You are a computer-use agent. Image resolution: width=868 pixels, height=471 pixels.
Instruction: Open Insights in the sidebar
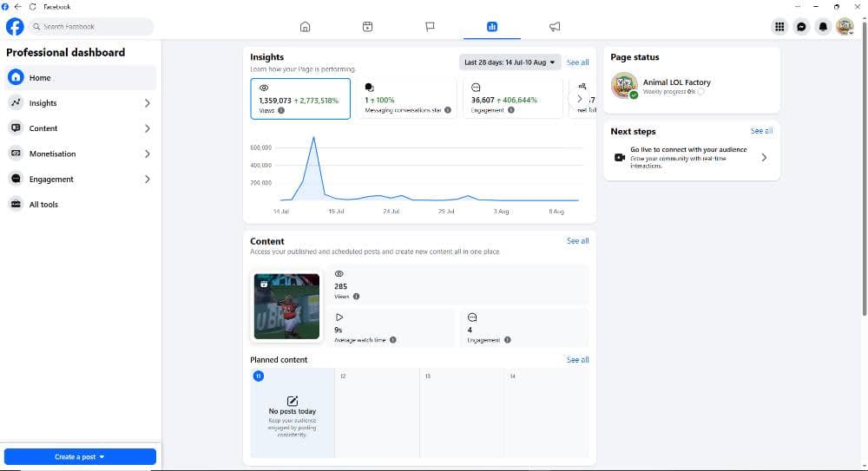(x=81, y=103)
